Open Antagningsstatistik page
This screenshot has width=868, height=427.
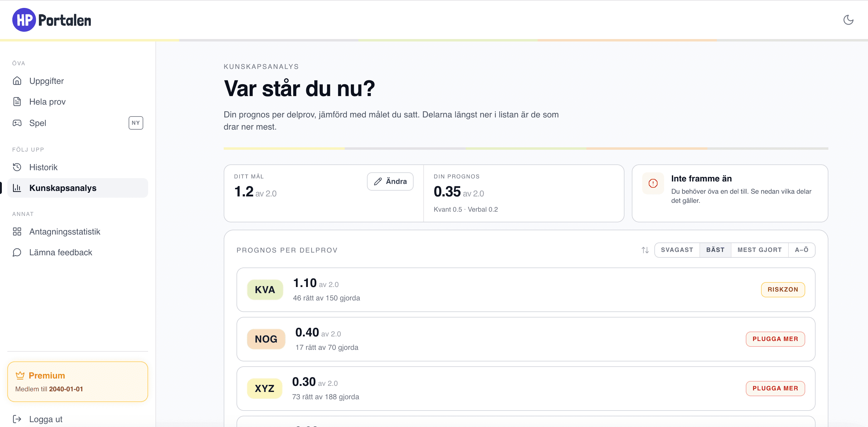pyautogui.click(x=77, y=231)
